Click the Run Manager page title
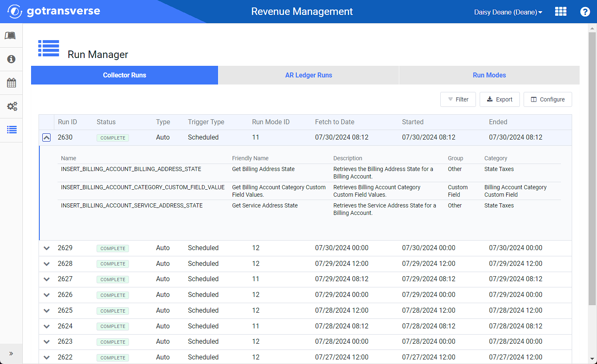This screenshot has height=364, width=597. [98, 55]
